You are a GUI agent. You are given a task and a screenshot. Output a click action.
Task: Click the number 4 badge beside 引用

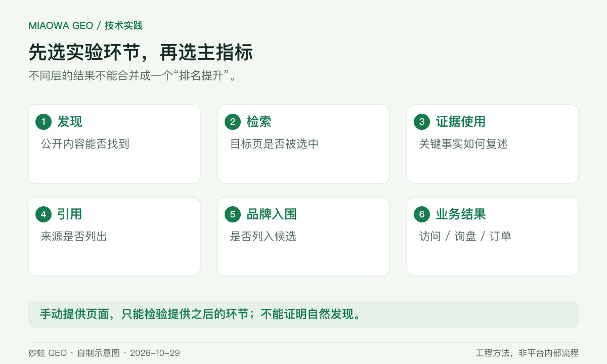[44, 214]
